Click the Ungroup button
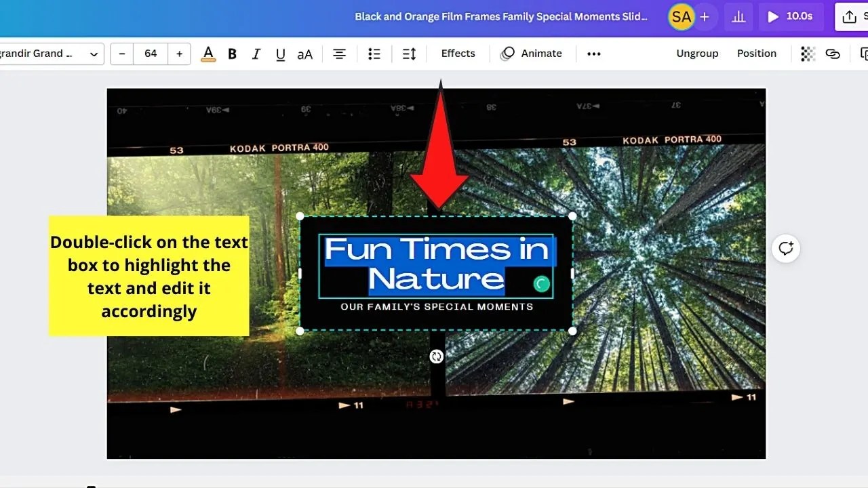 [x=697, y=54]
